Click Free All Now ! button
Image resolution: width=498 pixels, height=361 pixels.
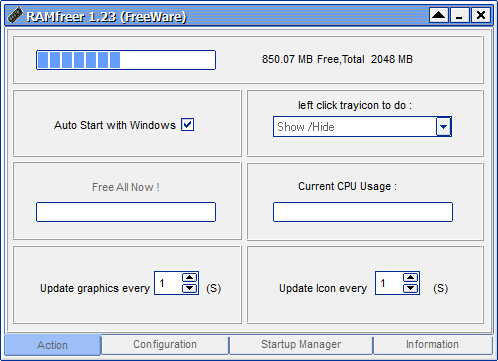(126, 187)
